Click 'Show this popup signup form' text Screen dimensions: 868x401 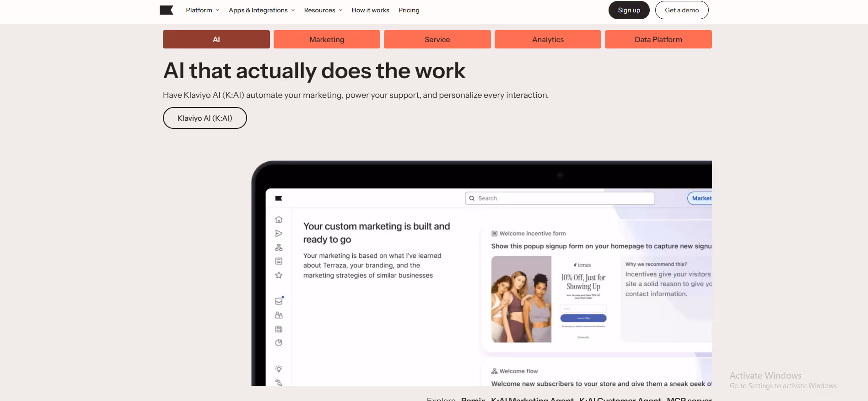601,246
